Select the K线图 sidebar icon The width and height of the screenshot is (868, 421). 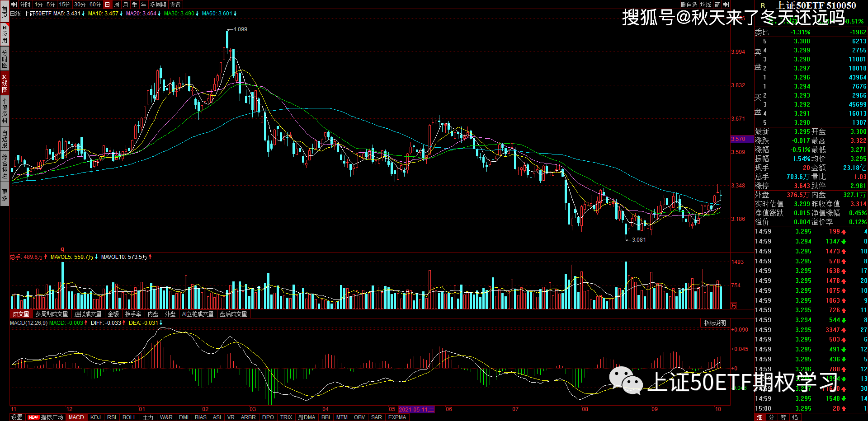tap(5, 83)
